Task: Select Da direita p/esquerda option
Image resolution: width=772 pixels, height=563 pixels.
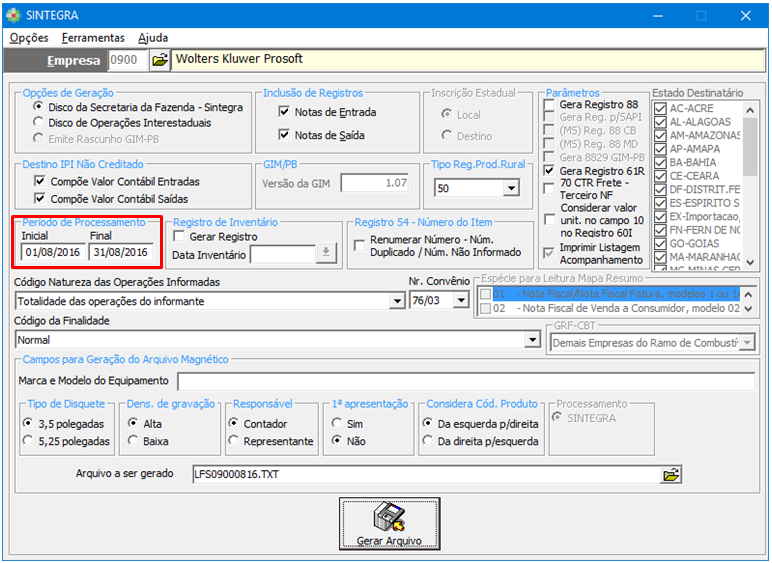Action: coord(428,440)
